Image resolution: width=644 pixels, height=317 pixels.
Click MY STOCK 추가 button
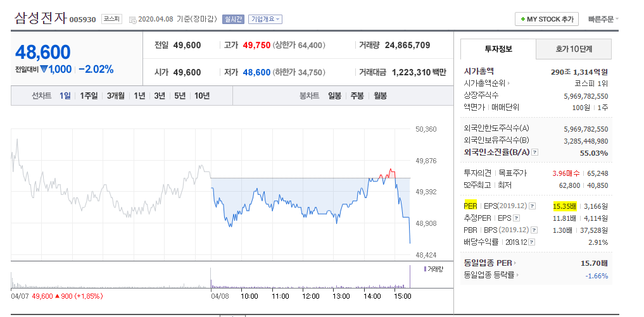[546, 19]
